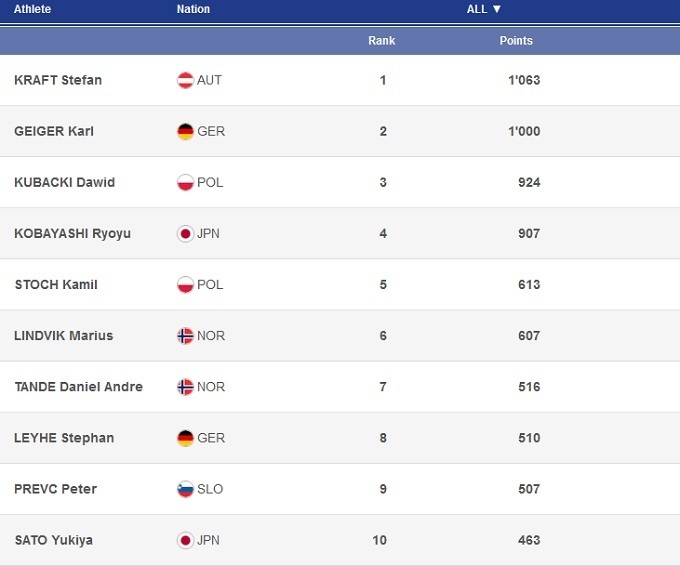
Task: Click Kubacki's 924 points value
Action: tap(529, 182)
